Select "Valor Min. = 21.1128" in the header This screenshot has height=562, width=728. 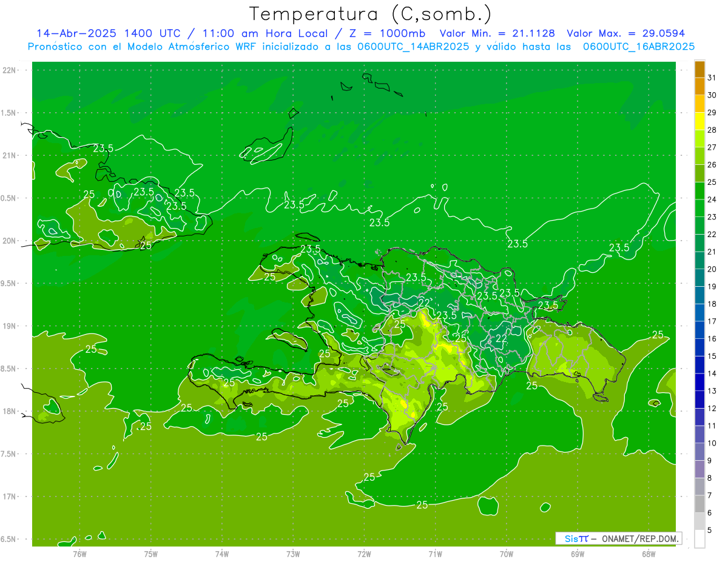[497, 33]
